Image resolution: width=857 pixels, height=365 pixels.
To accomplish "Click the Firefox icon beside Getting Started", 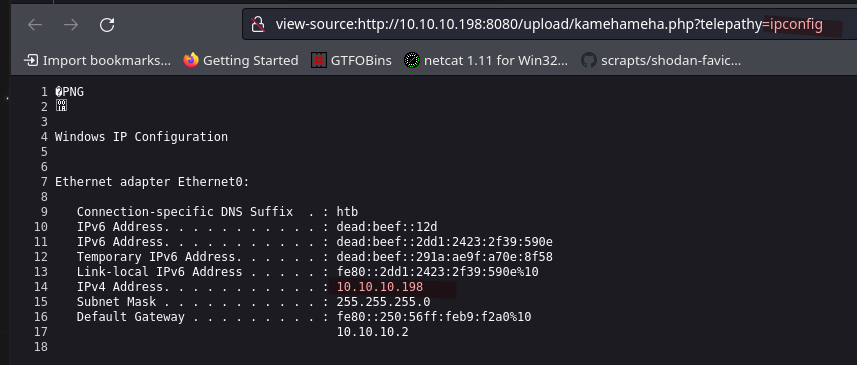I will tap(191, 60).
